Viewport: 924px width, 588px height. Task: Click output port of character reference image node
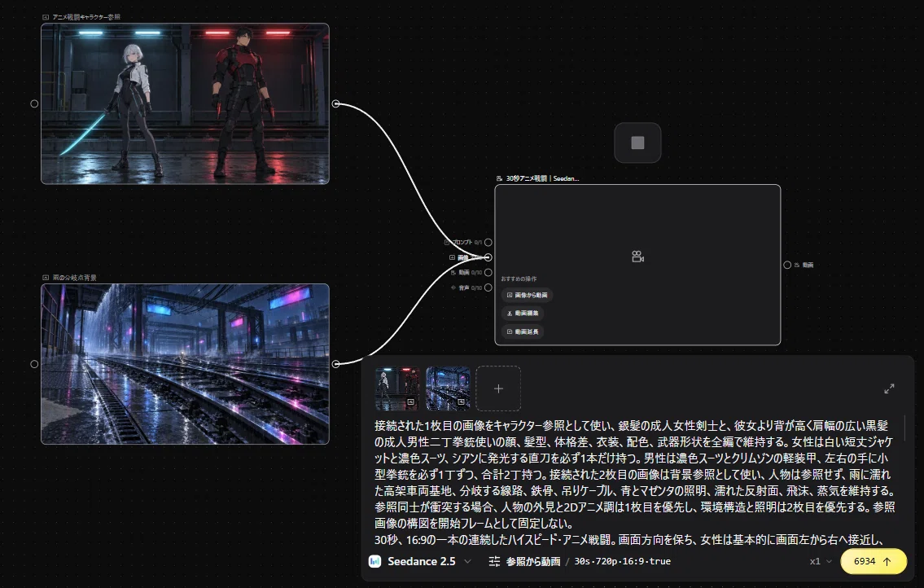(x=336, y=103)
